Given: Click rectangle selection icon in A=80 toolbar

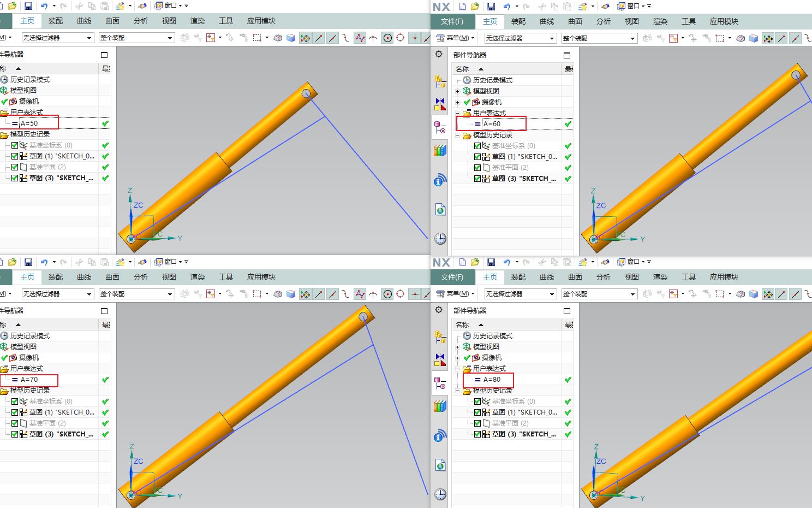Looking at the screenshot, I should click(x=720, y=294).
